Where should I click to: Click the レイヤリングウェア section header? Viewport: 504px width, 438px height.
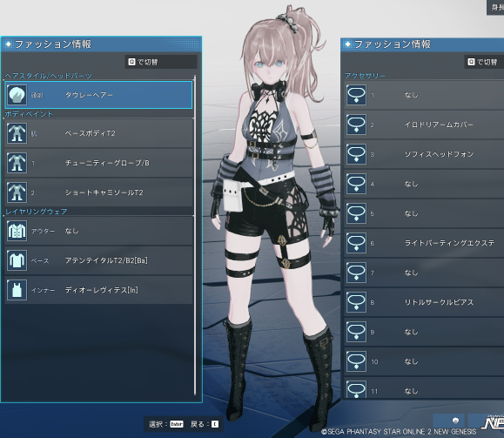coord(37,212)
